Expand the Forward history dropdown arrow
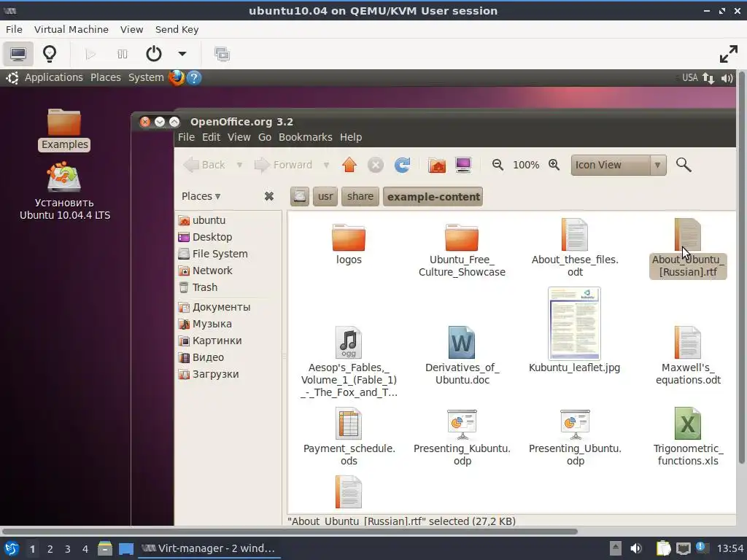Image resolution: width=747 pixels, height=560 pixels. [326, 166]
